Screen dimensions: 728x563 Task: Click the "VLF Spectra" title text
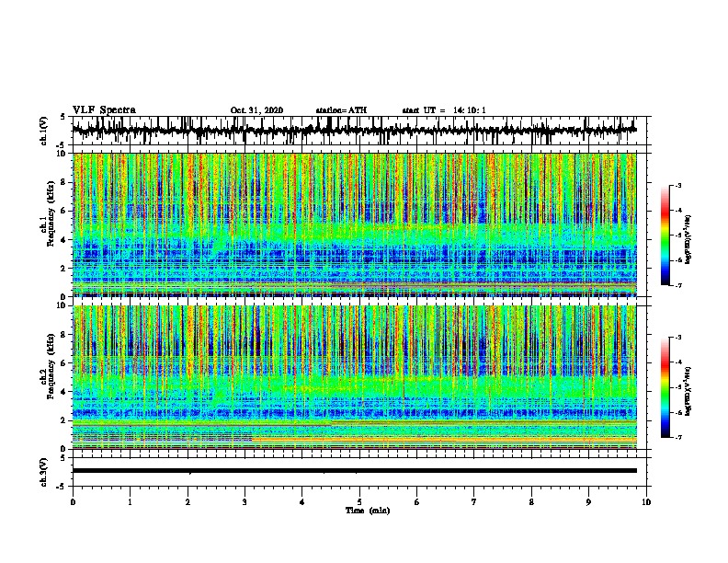tap(104, 109)
